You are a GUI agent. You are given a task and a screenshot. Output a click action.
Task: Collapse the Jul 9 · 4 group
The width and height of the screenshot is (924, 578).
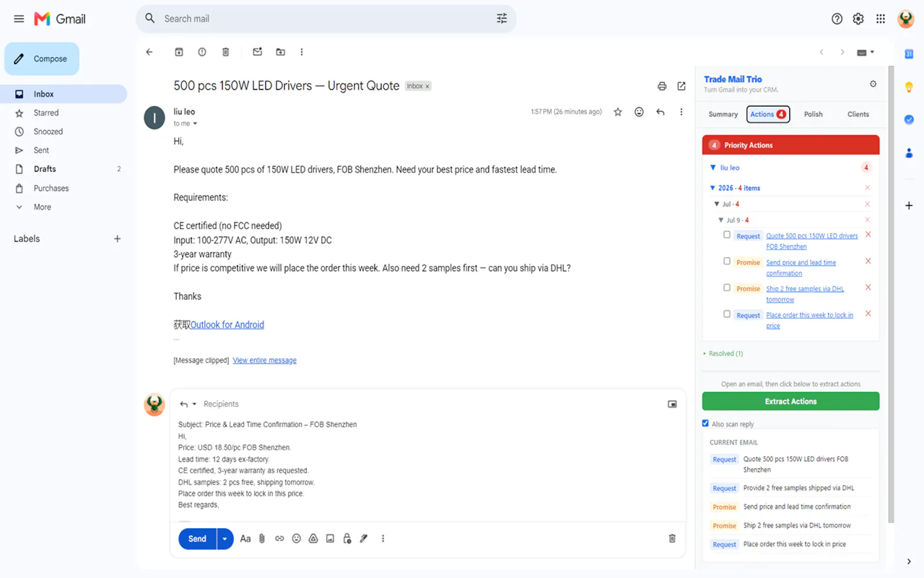point(721,220)
